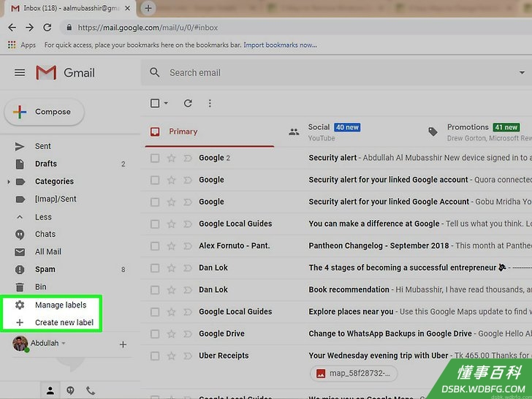Click Manage labels
The height and width of the screenshot is (399, 532).
point(61,305)
